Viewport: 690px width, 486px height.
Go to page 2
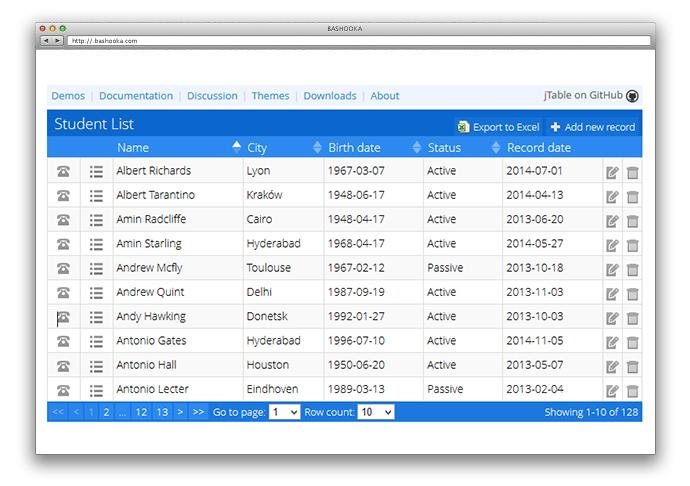[106, 412]
